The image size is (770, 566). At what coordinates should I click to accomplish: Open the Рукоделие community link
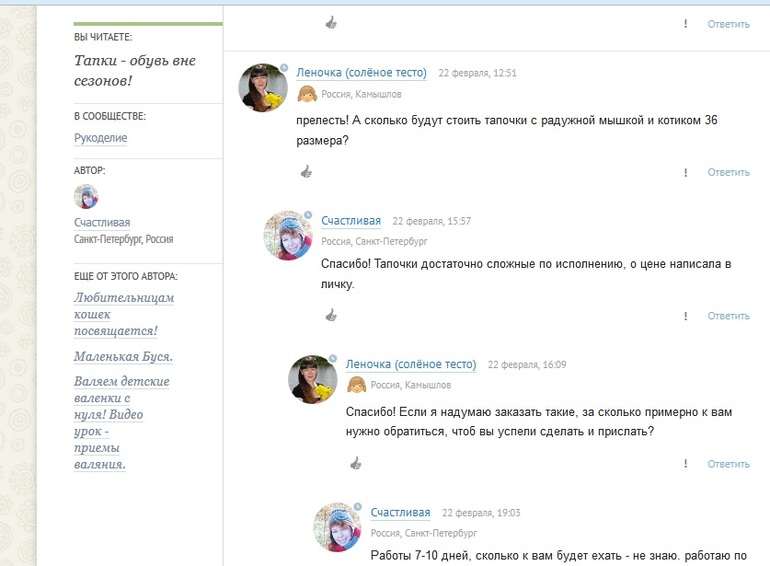click(101, 138)
